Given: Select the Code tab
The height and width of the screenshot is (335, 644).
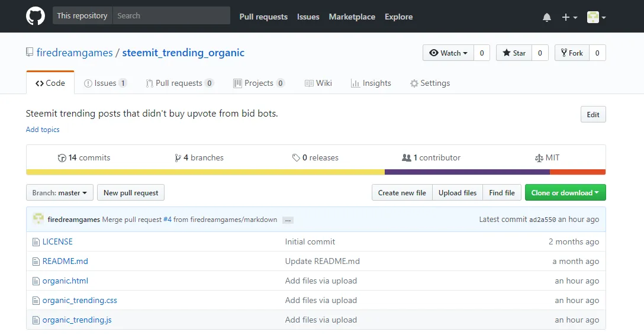Looking at the screenshot, I should (50, 83).
